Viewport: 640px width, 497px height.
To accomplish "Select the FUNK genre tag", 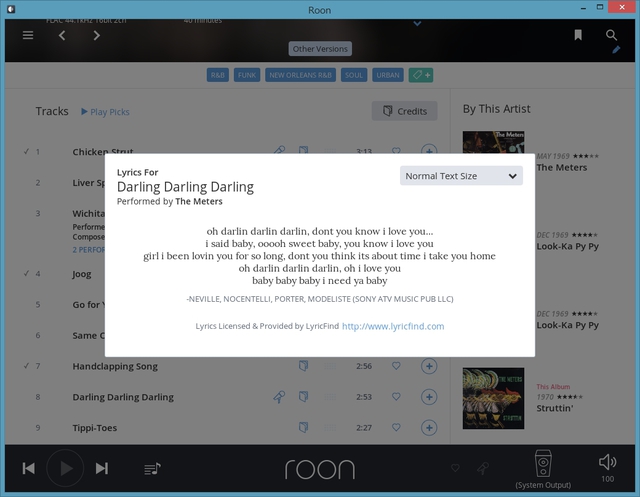I will (247, 75).
